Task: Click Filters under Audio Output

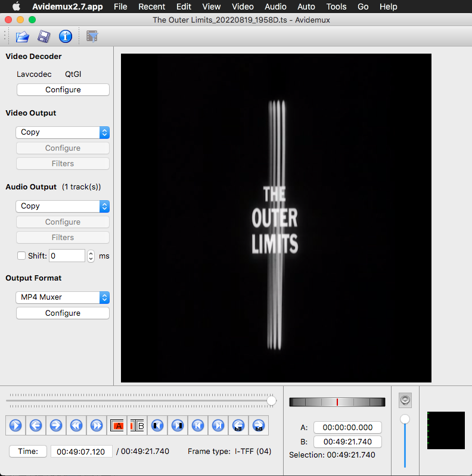Action: point(63,237)
